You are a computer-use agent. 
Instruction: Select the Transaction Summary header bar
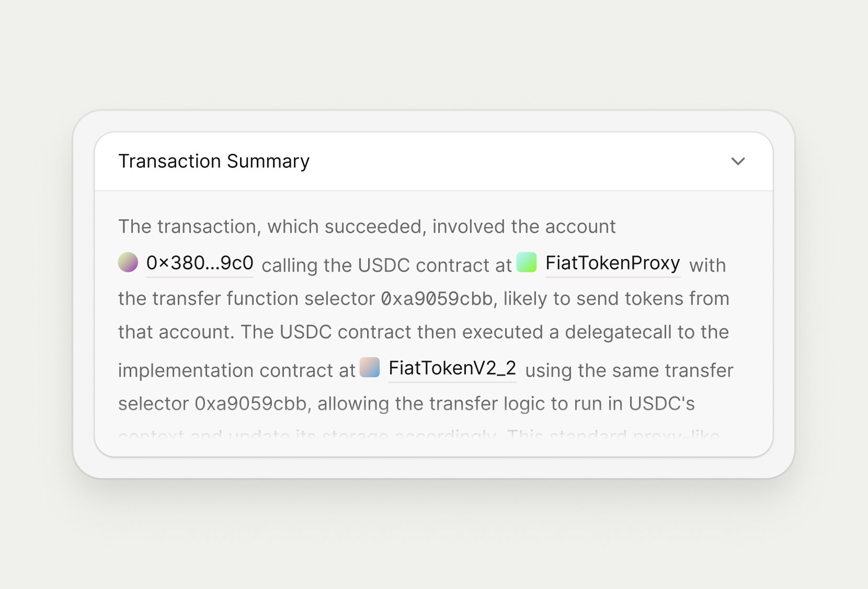[434, 161]
